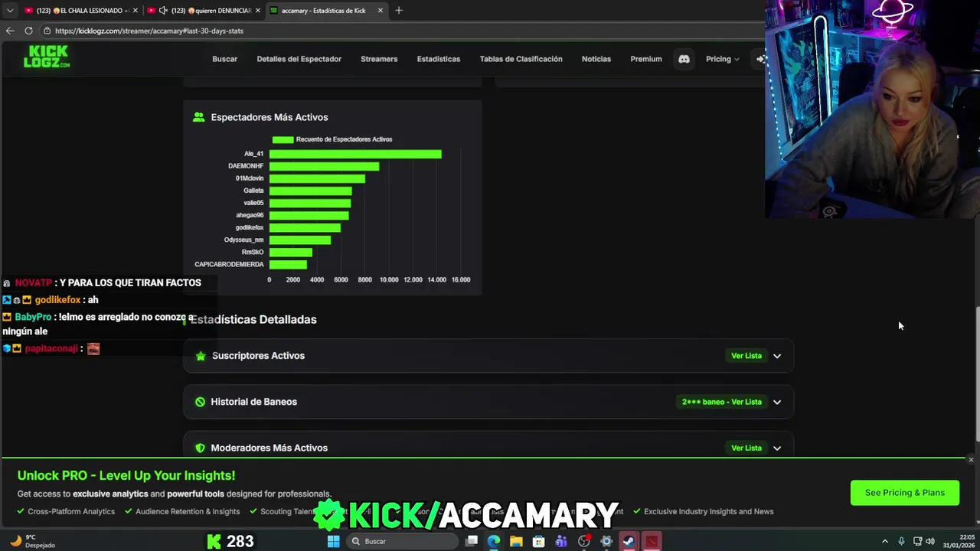Click the Historial de Baneos ban icon

200,402
